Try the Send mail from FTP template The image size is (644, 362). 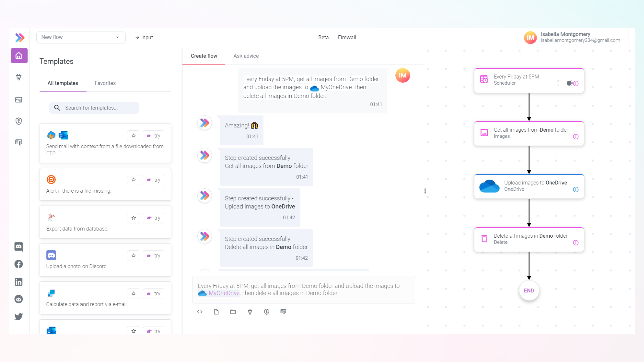[154, 136]
